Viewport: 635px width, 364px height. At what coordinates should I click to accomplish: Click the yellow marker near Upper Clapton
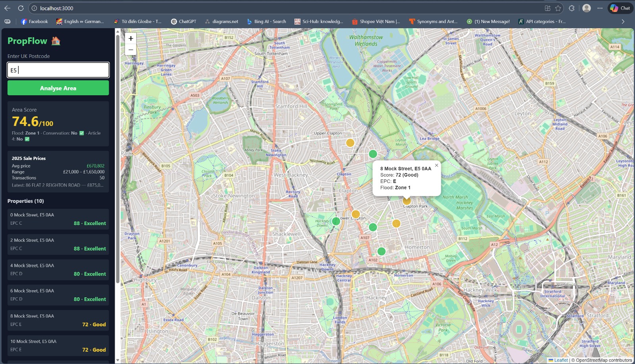point(350,143)
